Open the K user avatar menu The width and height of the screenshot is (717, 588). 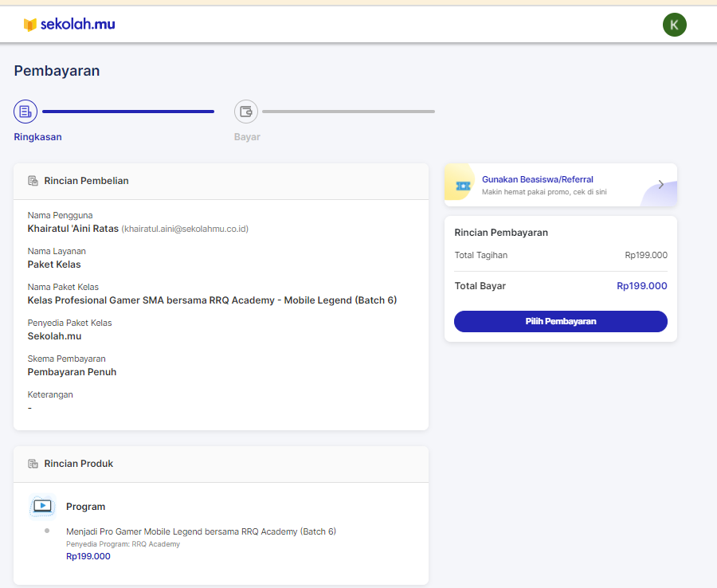pos(675,25)
